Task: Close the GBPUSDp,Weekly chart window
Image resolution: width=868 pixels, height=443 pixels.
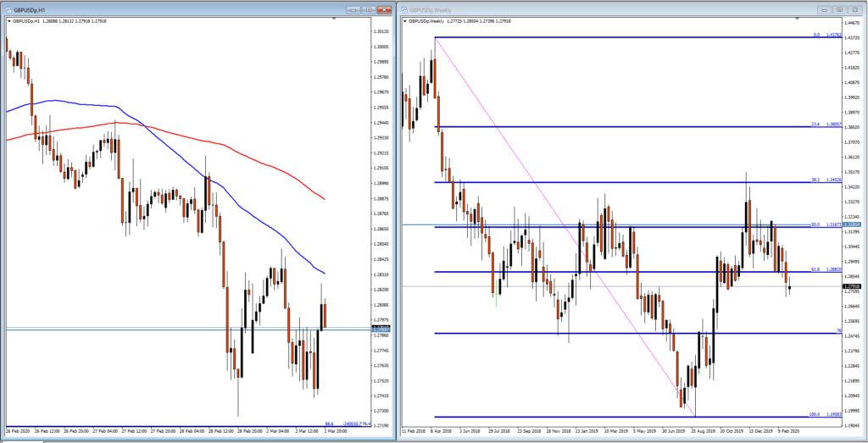Action: point(856,9)
